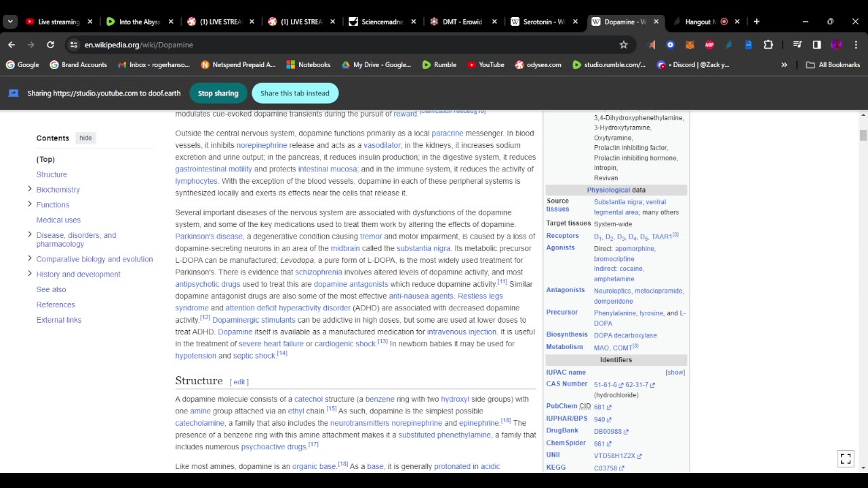Open the Google bookmark
The width and height of the screenshot is (868, 488).
point(22,65)
